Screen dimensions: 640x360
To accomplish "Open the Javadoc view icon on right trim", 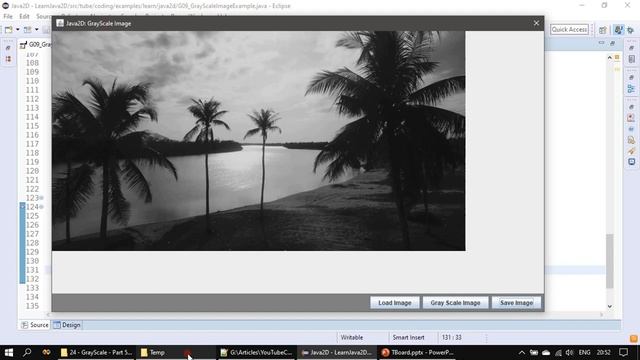I will tap(631, 129).
